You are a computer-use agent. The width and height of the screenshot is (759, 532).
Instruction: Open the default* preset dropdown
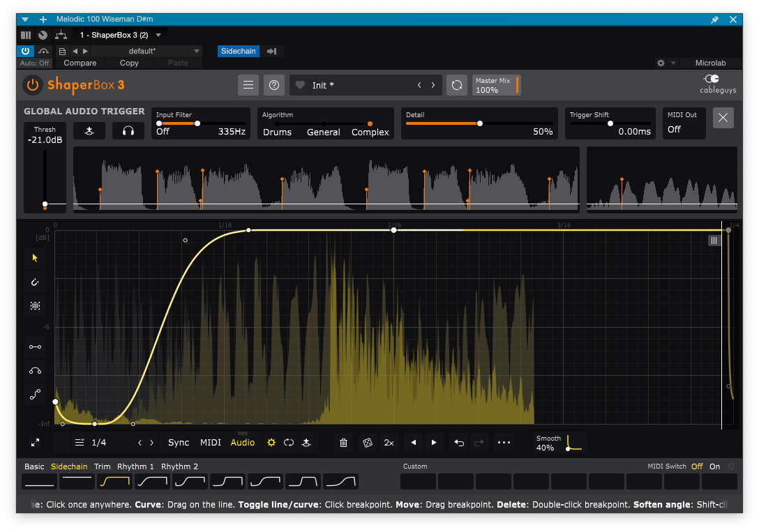[146, 52]
